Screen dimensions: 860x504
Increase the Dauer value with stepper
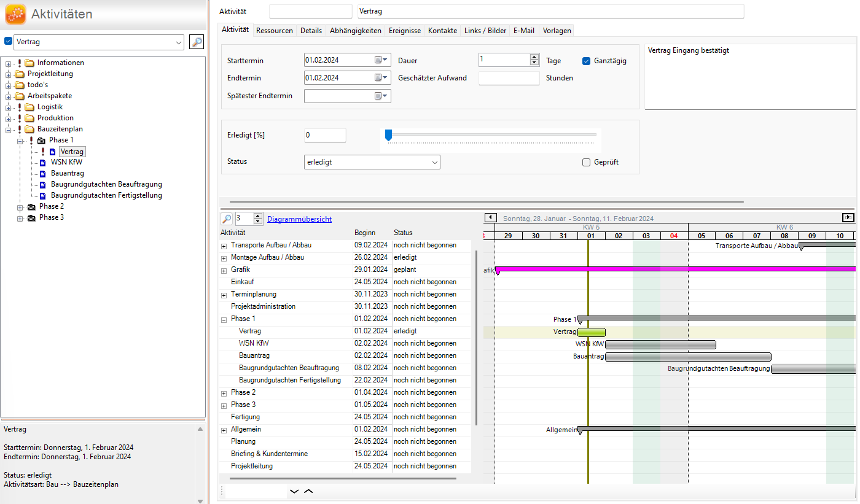coord(534,57)
